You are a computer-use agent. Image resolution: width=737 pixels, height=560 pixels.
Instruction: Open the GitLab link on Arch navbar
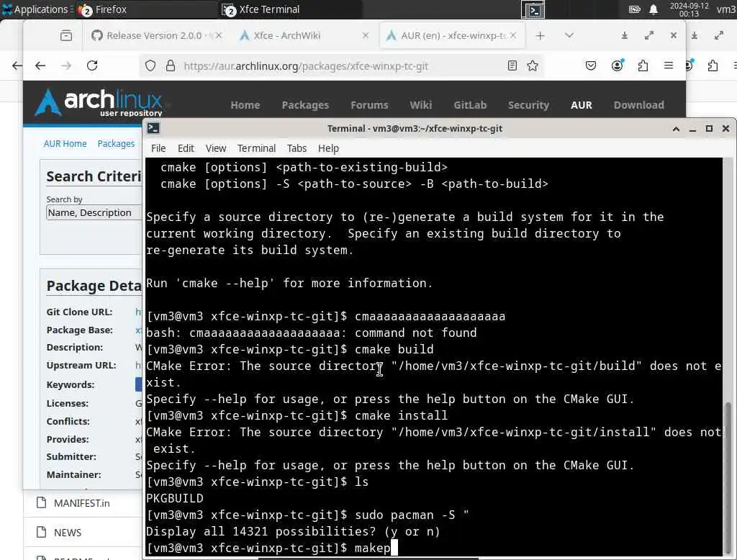point(470,105)
